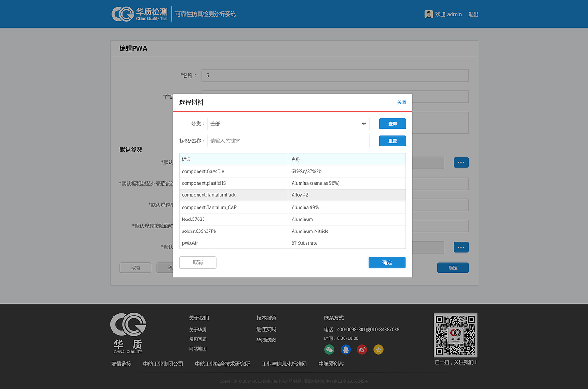This screenshot has height=389, width=588.
Task: Open 网站地图 footer link
Action: click(198, 349)
